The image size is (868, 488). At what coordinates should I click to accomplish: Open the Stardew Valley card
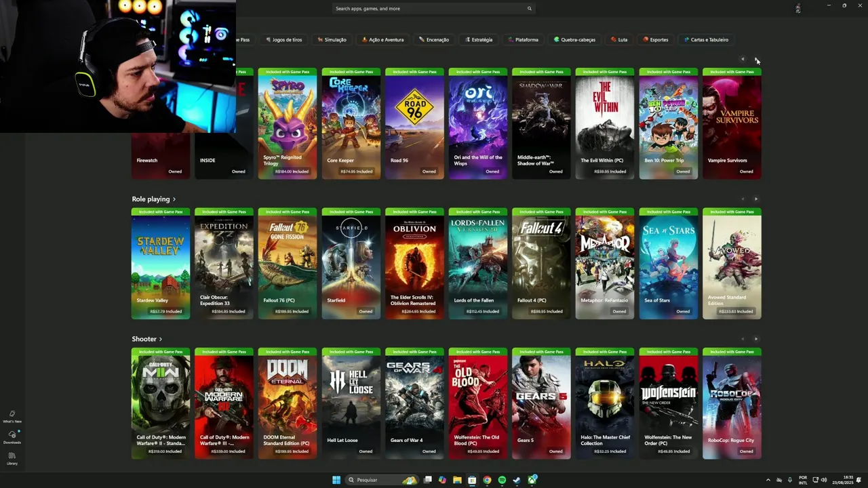(161, 264)
